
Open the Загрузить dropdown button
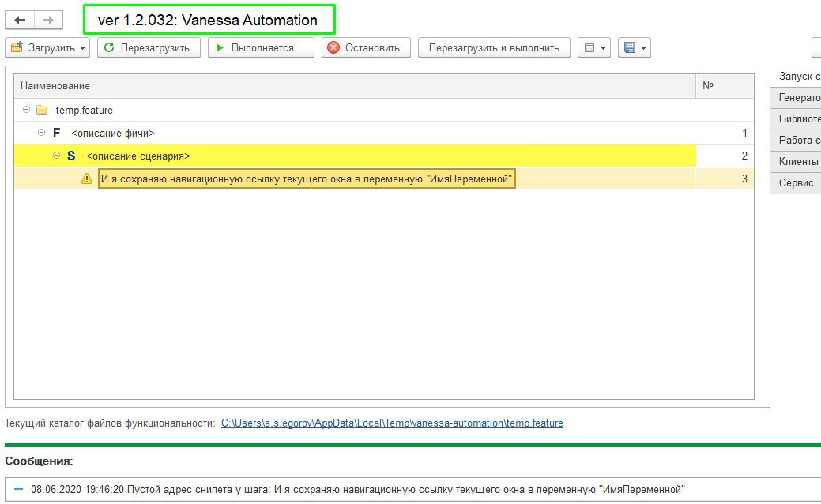(x=47, y=47)
